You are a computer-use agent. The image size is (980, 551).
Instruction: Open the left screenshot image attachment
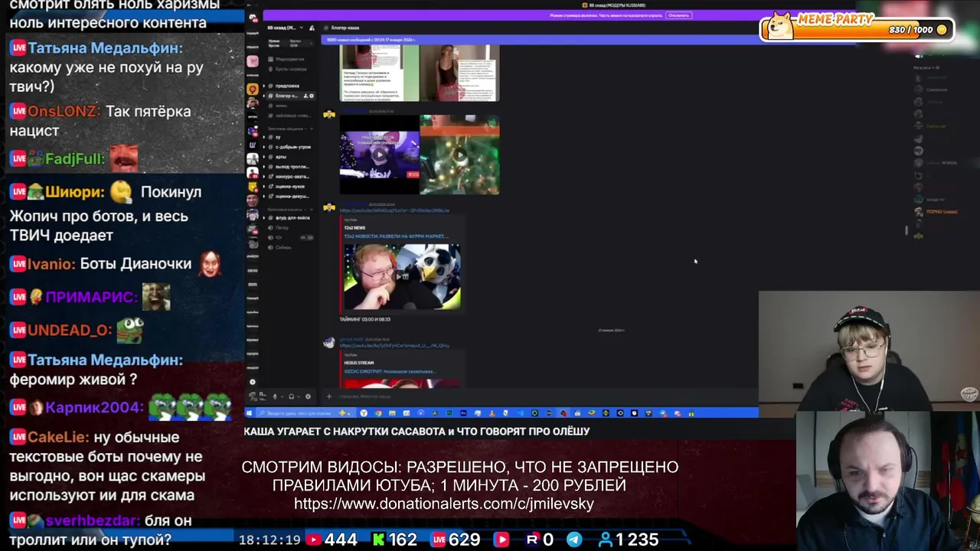tap(380, 73)
